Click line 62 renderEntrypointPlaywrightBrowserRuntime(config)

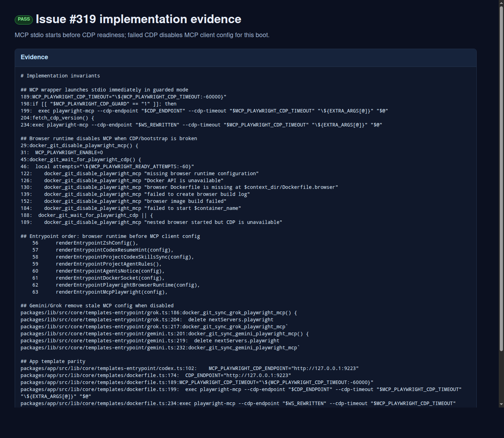(x=116, y=285)
